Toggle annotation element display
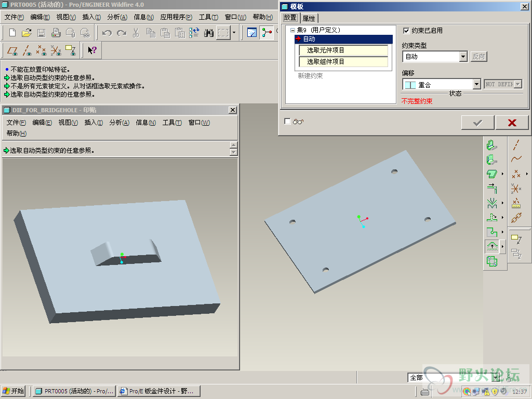 tap(71, 50)
